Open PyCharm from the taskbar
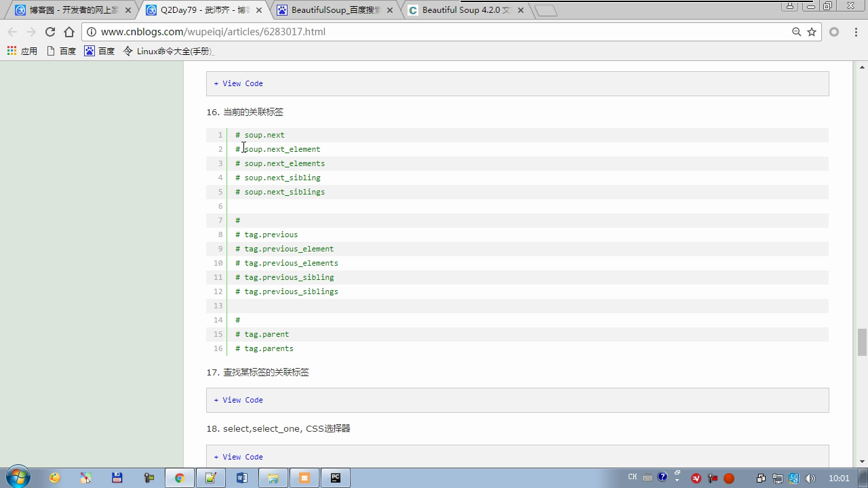Image resolution: width=868 pixels, height=488 pixels. point(335,478)
